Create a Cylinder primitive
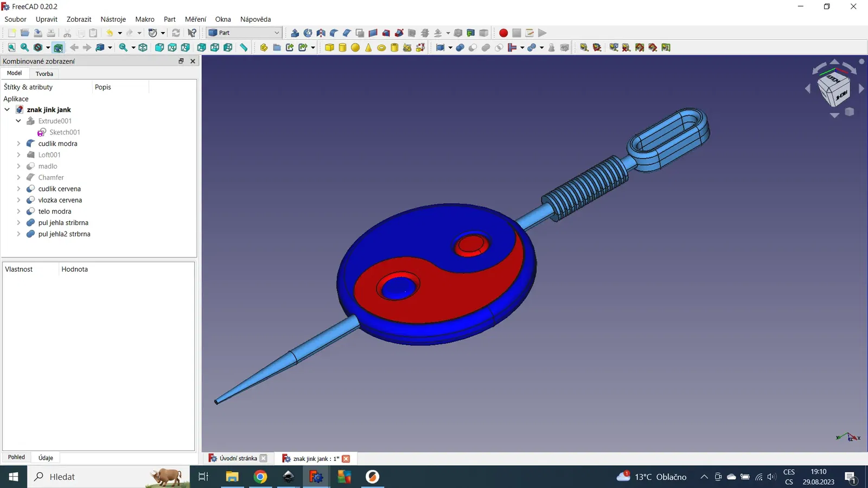This screenshot has width=868, height=488. pos(342,48)
